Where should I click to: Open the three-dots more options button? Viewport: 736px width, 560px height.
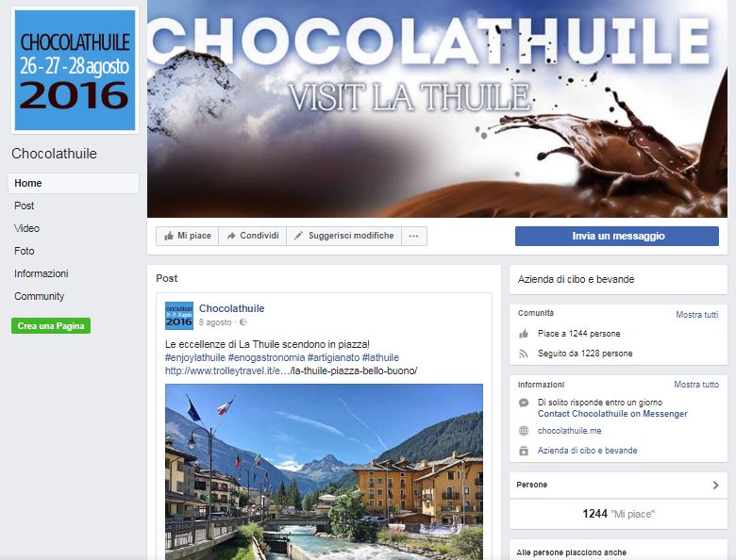tap(413, 236)
